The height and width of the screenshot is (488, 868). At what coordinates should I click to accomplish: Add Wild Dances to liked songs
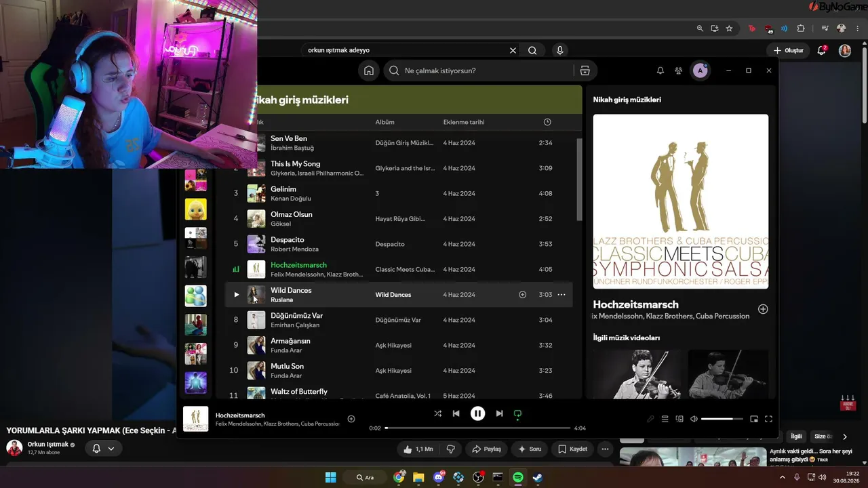click(x=523, y=295)
